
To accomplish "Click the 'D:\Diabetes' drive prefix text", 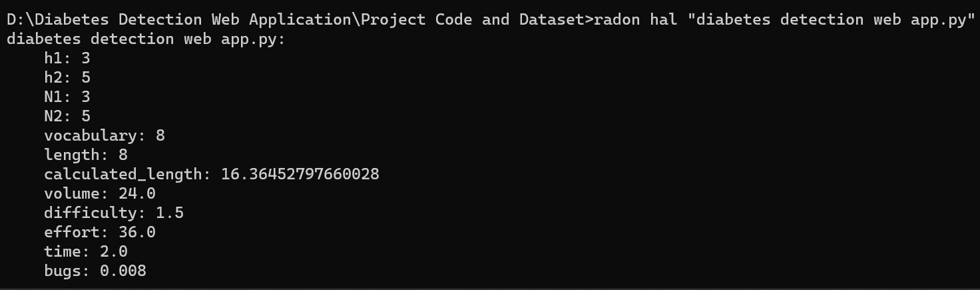I will [58, 19].
